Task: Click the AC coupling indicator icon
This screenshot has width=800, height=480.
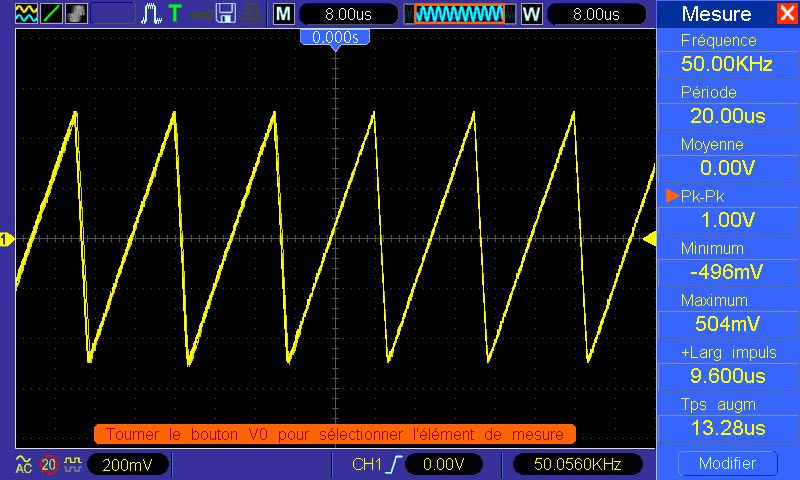Action: click(24, 464)
